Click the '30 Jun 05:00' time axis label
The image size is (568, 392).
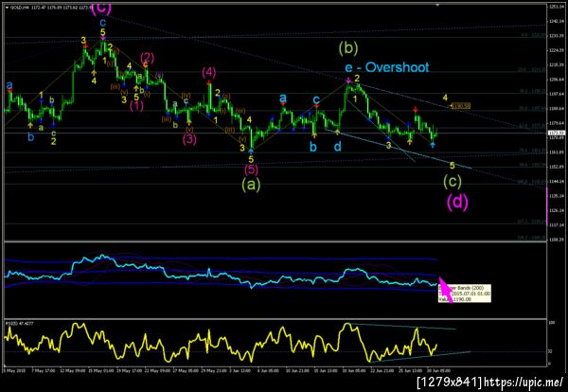coord(440,371)
